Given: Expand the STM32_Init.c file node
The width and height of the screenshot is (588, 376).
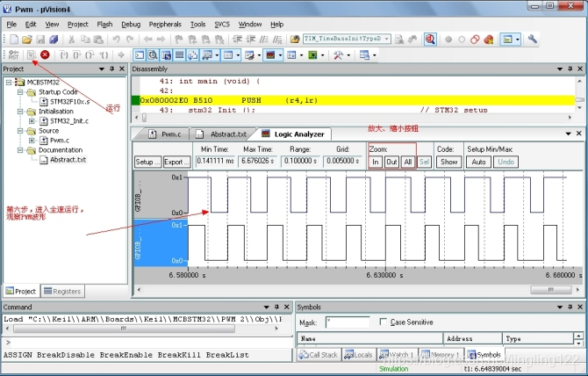Looking at the screenshot, I should click(x=32, y=121).
